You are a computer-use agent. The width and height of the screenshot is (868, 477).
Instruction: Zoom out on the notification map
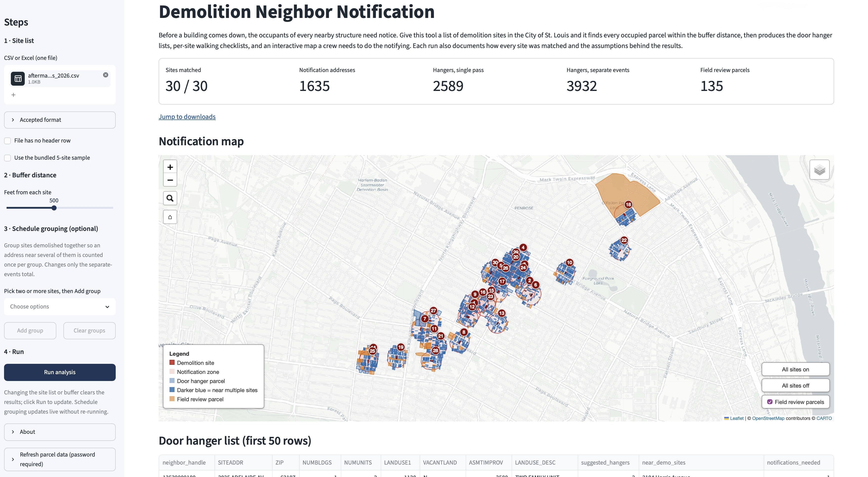170,180
